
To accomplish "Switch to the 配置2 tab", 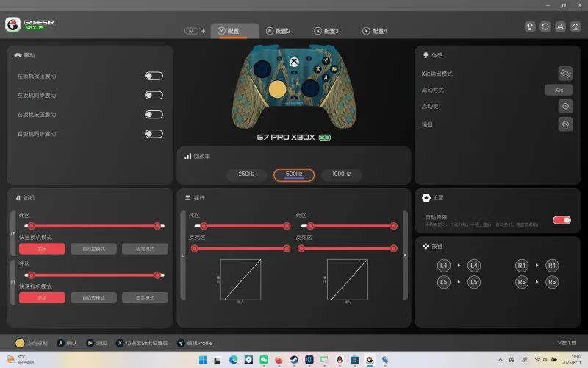I will point(279,31).
